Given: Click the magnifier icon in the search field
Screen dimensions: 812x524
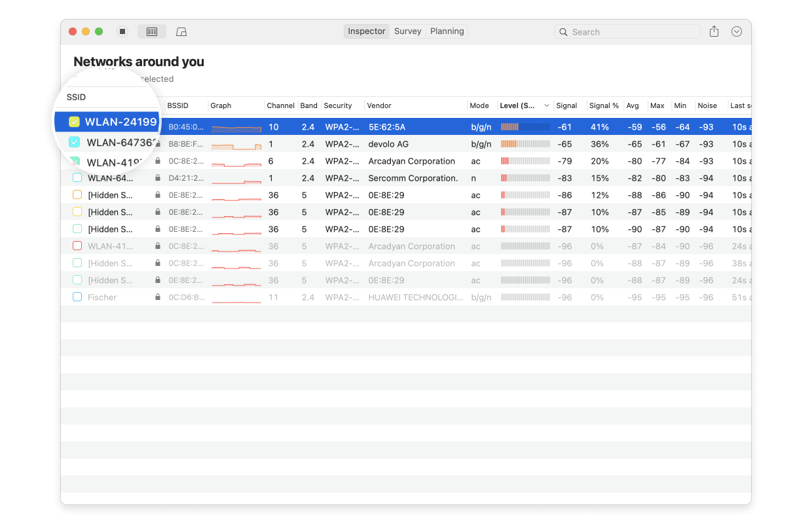Looking at the screenshot, I should click(x=564, y=31).
